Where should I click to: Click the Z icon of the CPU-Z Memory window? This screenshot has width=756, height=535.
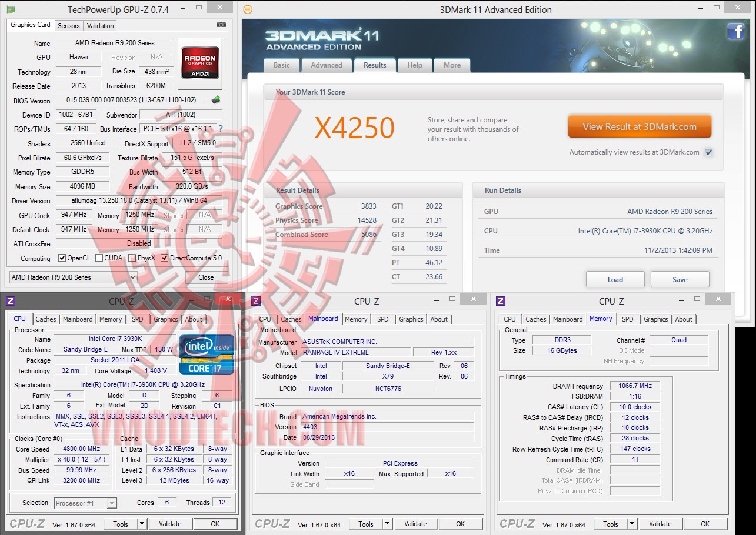501,301
